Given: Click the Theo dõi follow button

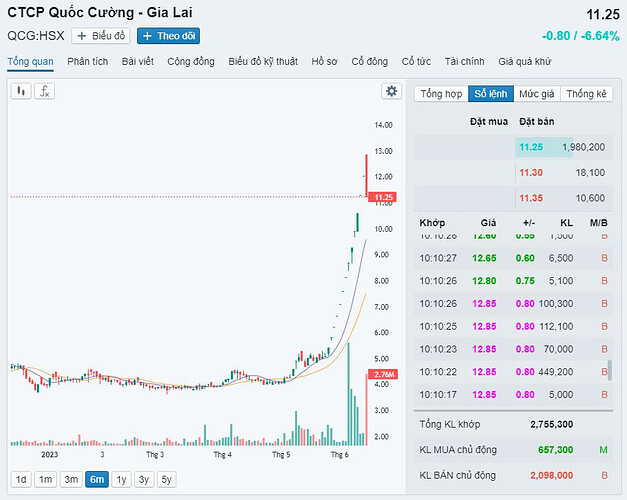Looking at the screenshot, I should click(168, 36).
